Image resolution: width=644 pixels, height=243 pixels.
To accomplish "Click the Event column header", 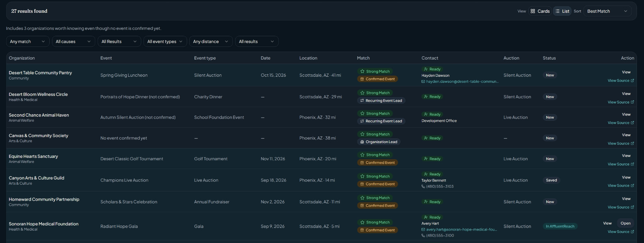I will pyautogui.click(x=106, y=58).
